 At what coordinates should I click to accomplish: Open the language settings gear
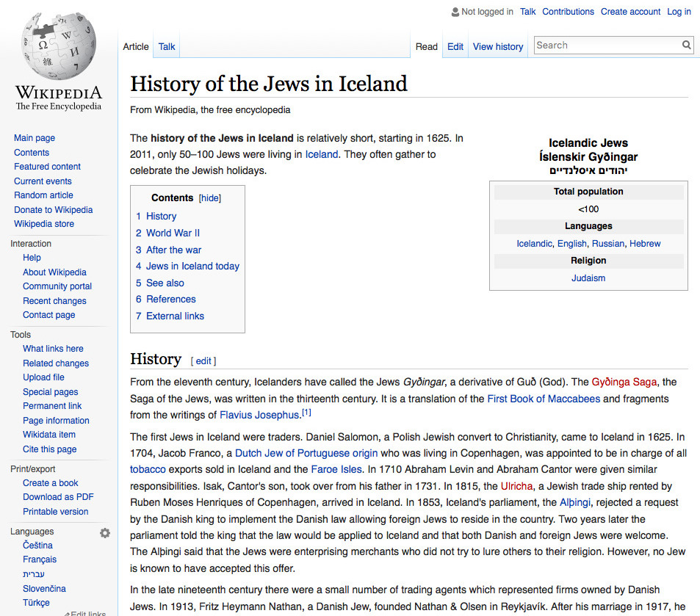(104, 532)
